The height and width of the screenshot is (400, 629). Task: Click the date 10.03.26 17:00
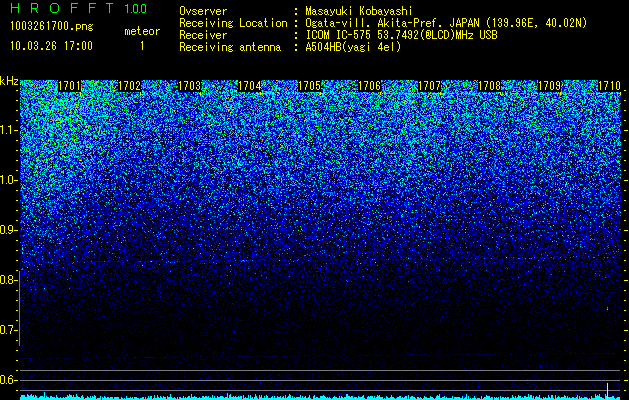[51, 46]
